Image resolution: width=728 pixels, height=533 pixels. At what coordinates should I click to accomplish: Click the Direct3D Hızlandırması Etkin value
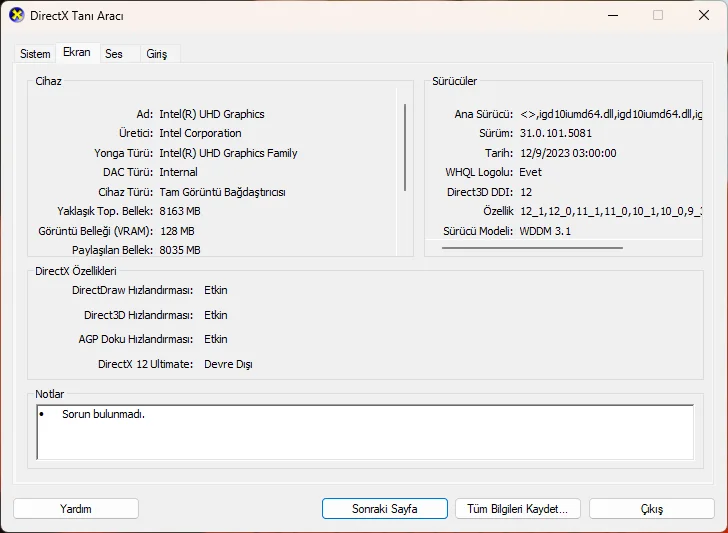coord(216,315)
